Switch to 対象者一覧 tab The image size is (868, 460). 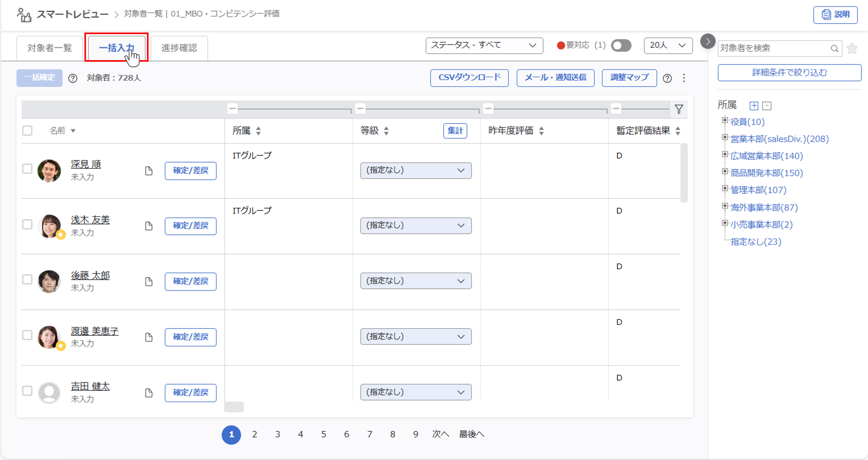[x=50, y=48]
